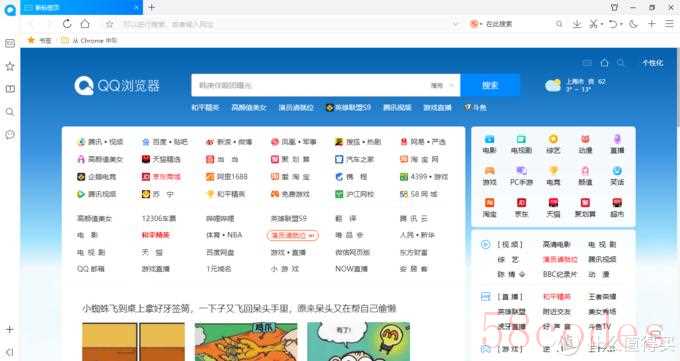Collapse the left sidebar arrow at bottom
Image resolution: width=680 pixels, height=361 pixels.
point(10,352)
